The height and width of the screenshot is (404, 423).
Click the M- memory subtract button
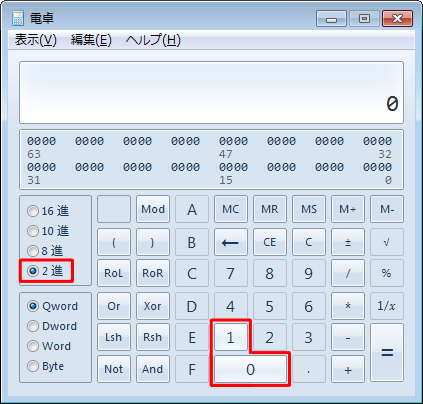tap(387, 209)
